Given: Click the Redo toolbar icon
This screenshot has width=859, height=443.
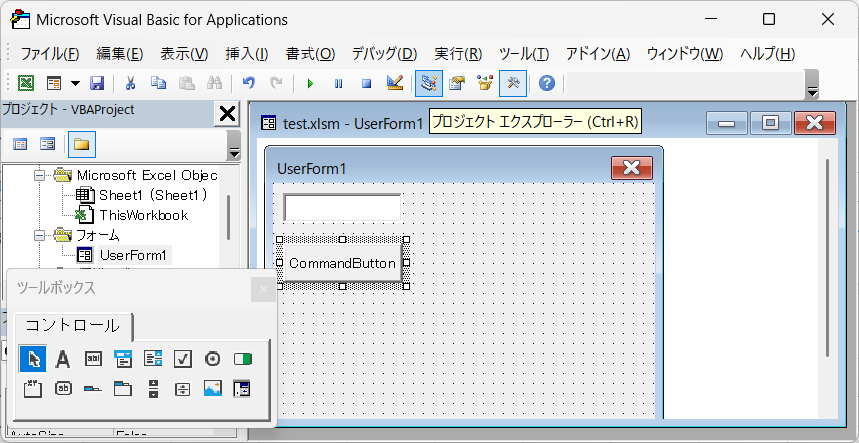Looking at the screenshot, I should click(277, 83).
